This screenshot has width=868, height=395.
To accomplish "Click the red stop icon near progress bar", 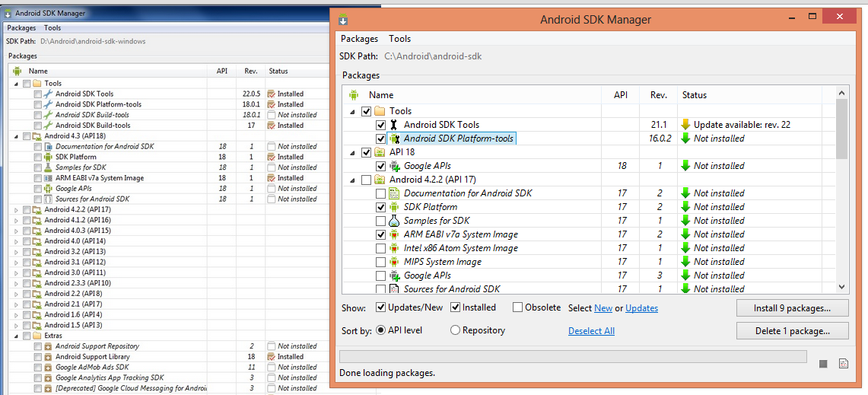I will coord(823,364).
